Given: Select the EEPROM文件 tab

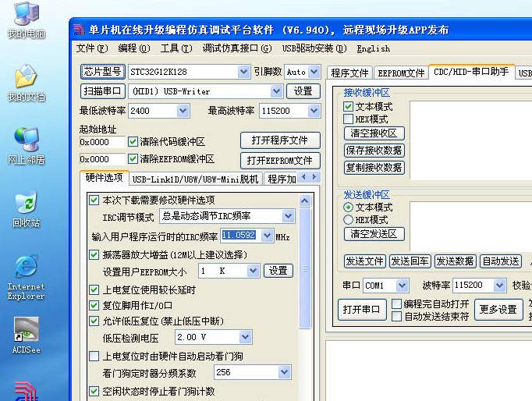Looking at the screenshot, I should coord(401,73).
